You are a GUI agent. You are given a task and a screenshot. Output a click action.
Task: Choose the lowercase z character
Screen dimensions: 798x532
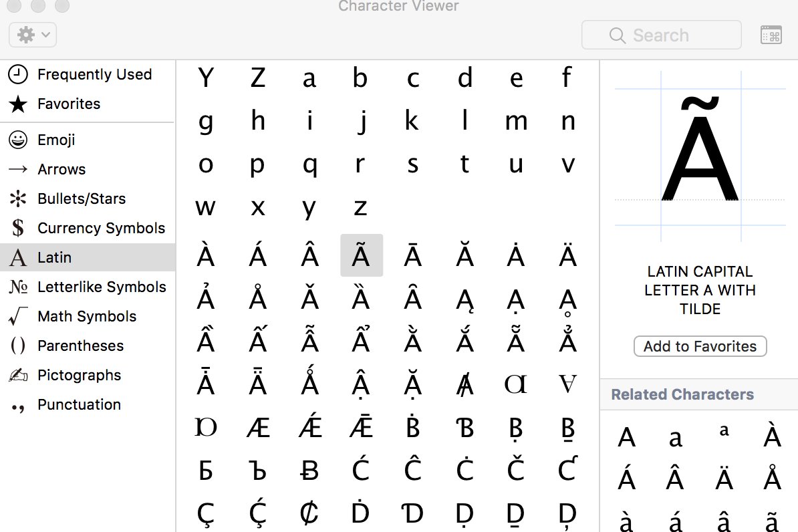tap(360, 208)
